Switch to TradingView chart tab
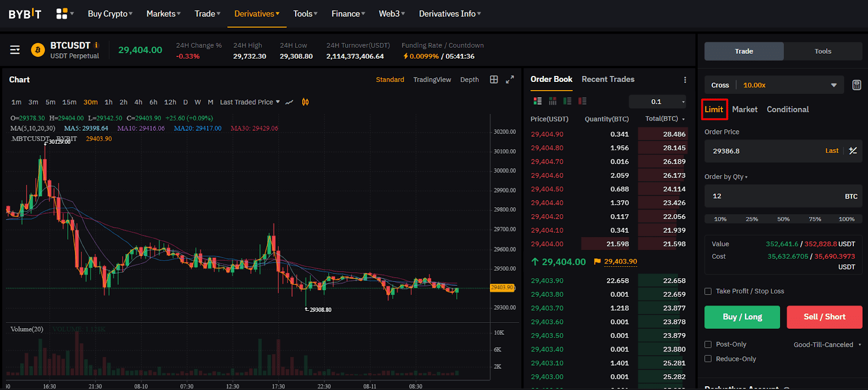 click(x=432, y=80)
